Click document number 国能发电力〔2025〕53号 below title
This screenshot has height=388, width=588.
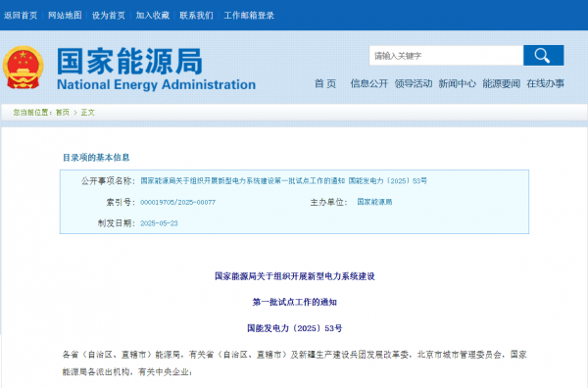pyautogui.click(x=295, y=328)
